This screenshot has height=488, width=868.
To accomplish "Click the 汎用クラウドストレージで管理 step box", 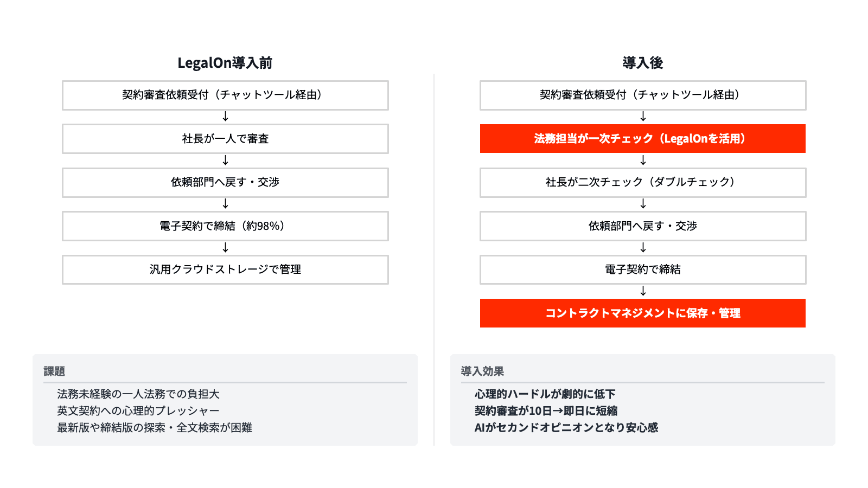I will (225, 269).
